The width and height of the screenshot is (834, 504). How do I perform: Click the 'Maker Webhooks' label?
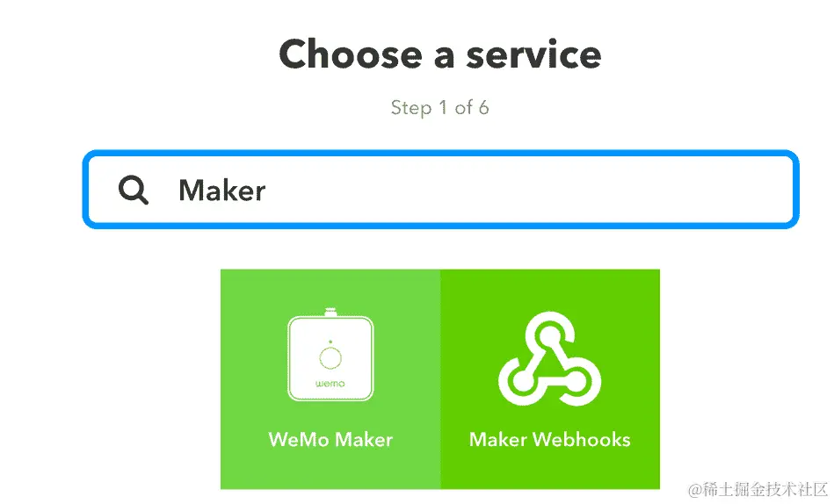click(x=549, y=440)
